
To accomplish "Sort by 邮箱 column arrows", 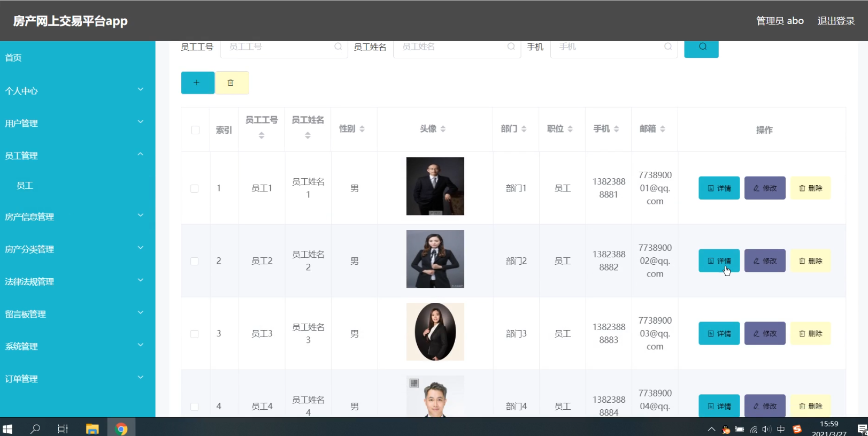I will pyautogui.click(x=663, y=129).
